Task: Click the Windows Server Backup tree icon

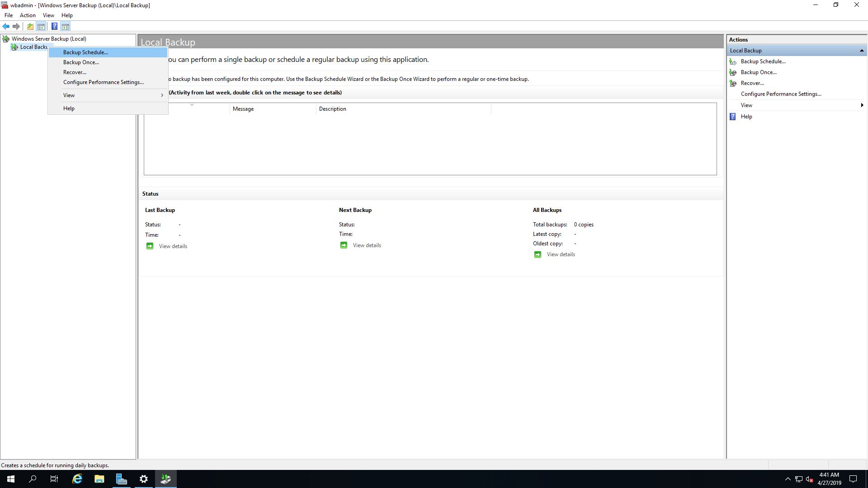Action: [x=6, y=39]
